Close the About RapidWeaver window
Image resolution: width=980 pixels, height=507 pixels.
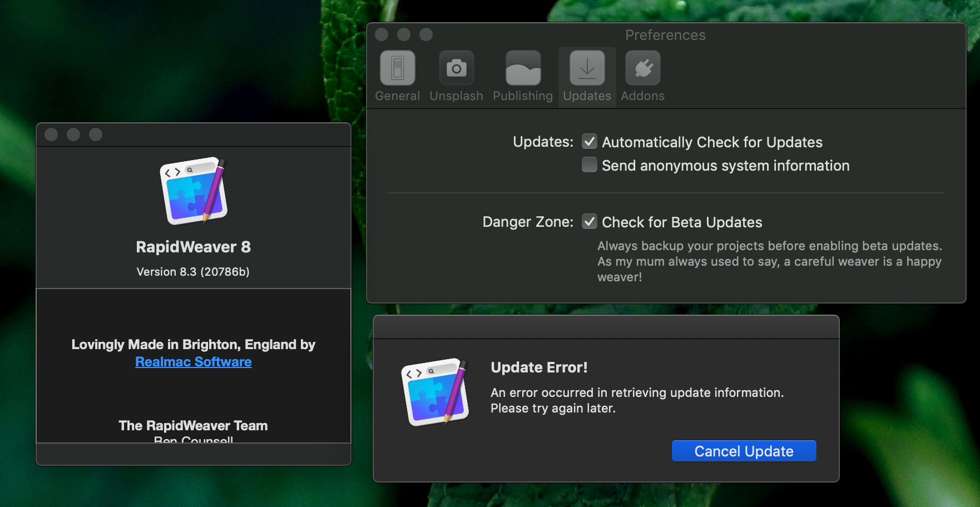coord(51,135)
